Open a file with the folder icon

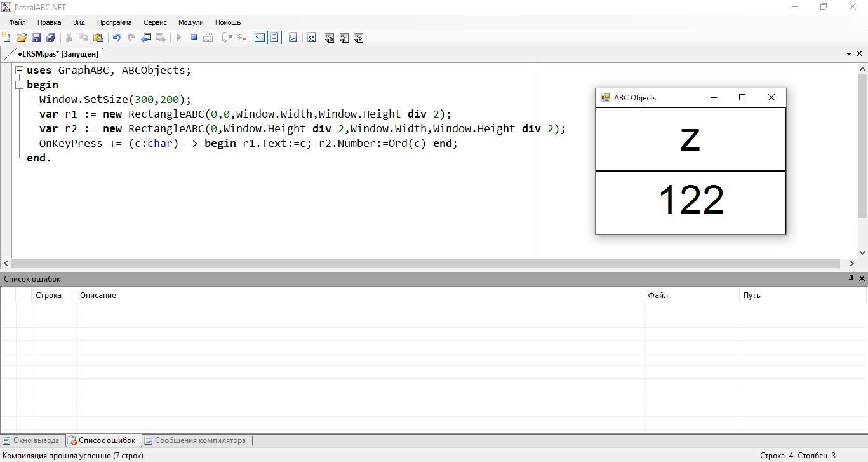click(x=21, y=38)
